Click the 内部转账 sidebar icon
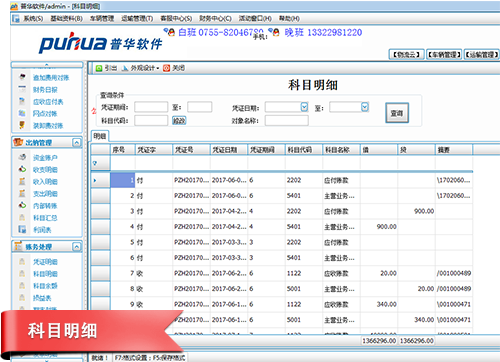This screenshot has width=500, height=362. tap(22, 205)
